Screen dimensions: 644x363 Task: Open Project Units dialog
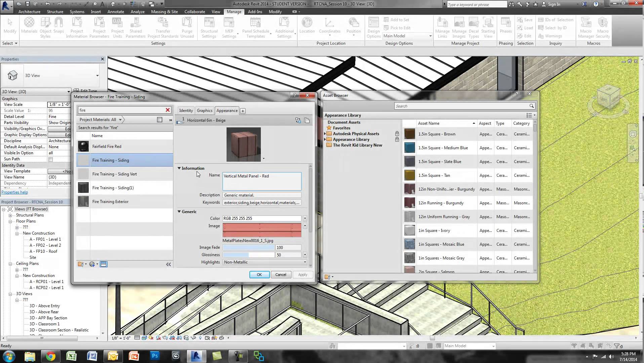(x=117, y=28)
